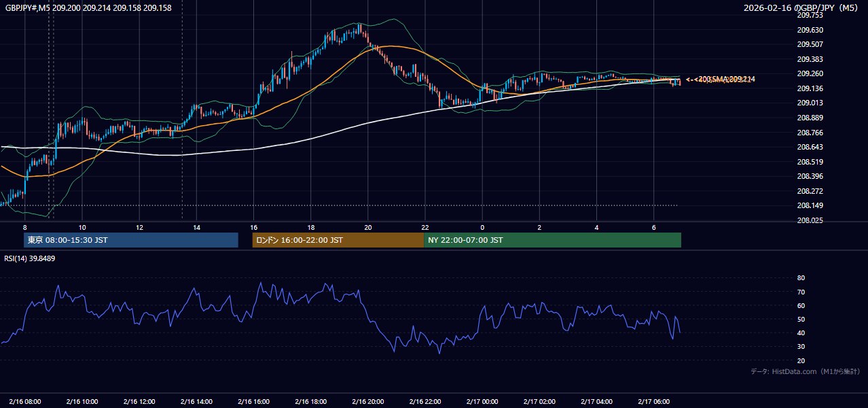Viewport: 868px width, 408px height.
Task: Click the 208.643 price axis label
Action: point(810,147)
